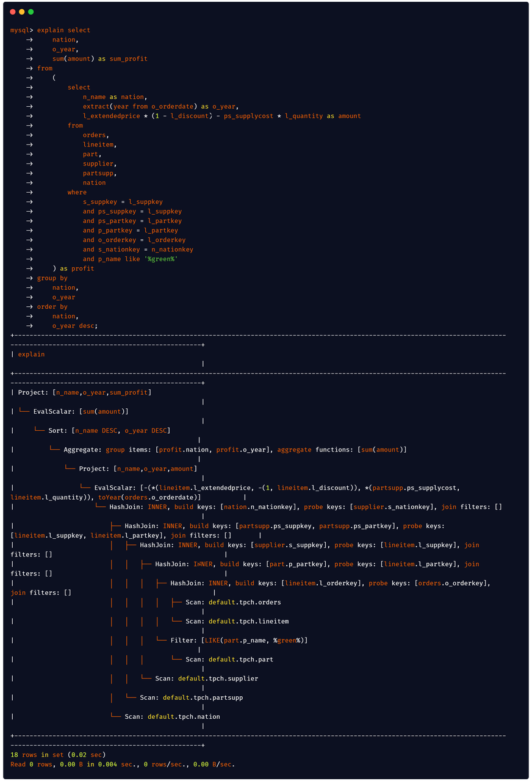Select the Scan default.tpch.nation node
The width and height of the screenshot is (532, 781).
click(172, 716)
